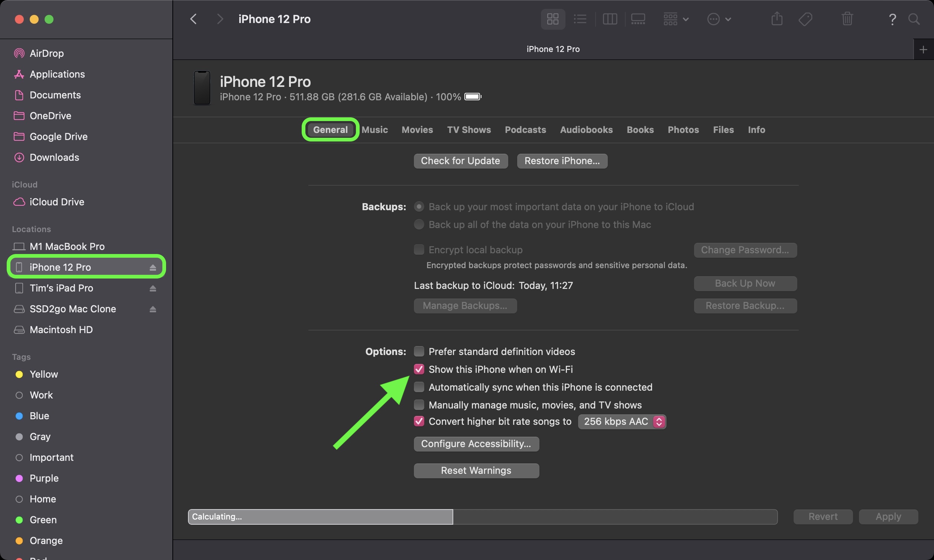Viewport: 934px width, 560px height.
Task: Click the delete/trash icon in toolbar
Action: pyautogui.click(x=847, y=18)
